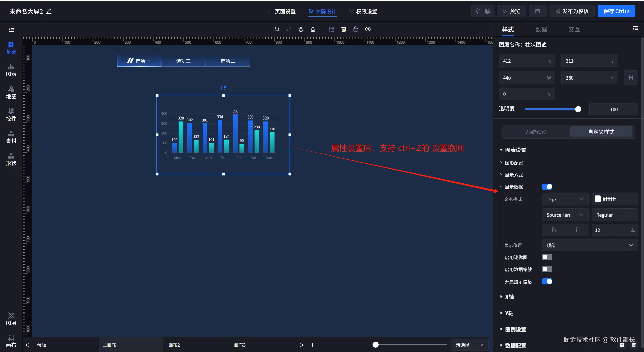644x352 pixels.
Task: Open the 图层 layers panel
Action: pos(11,319)
